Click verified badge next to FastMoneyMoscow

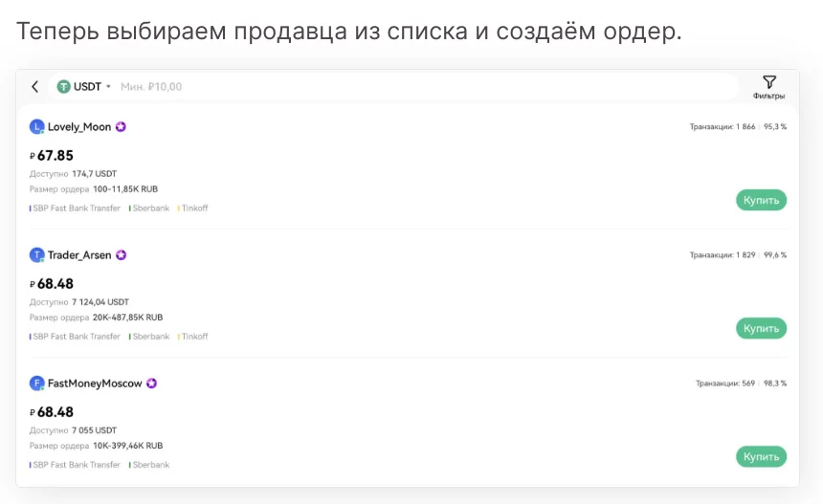point(151,383)
